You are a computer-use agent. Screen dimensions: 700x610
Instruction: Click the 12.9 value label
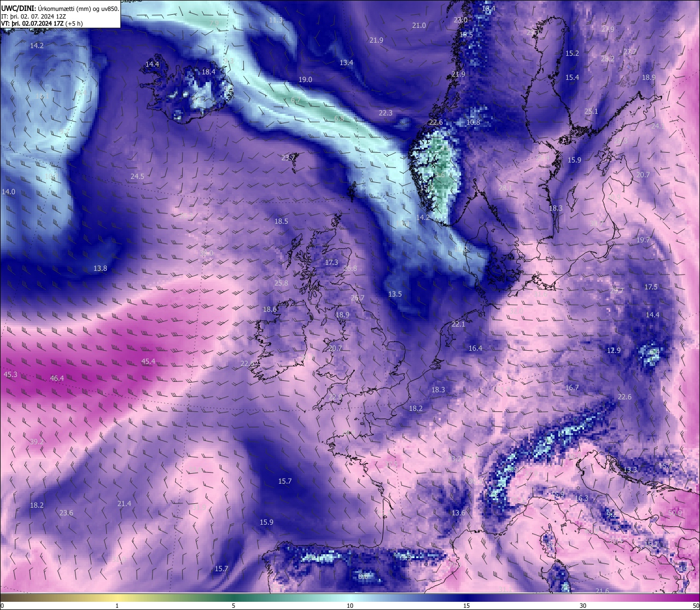pyautogui.click(x=614, y=350)
